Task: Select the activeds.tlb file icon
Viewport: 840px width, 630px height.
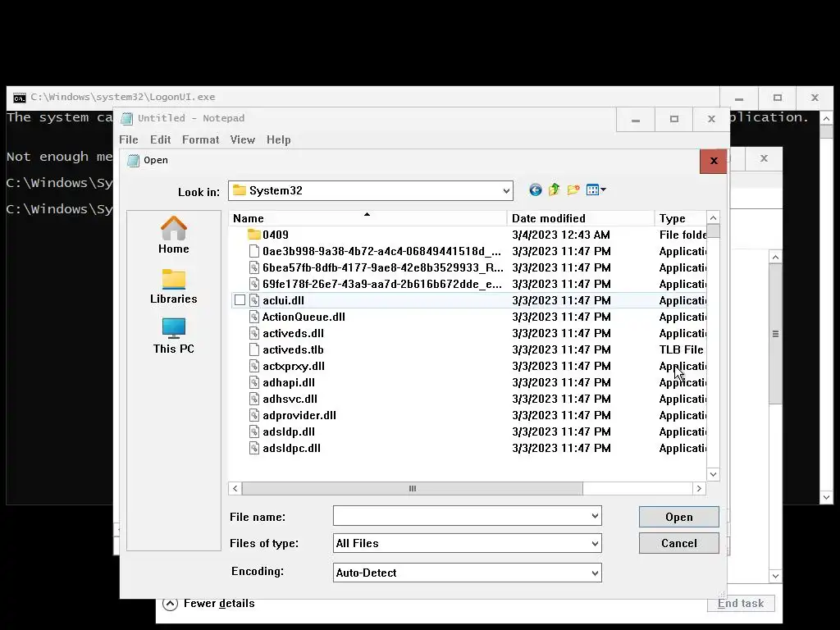Action: (254, 349)
